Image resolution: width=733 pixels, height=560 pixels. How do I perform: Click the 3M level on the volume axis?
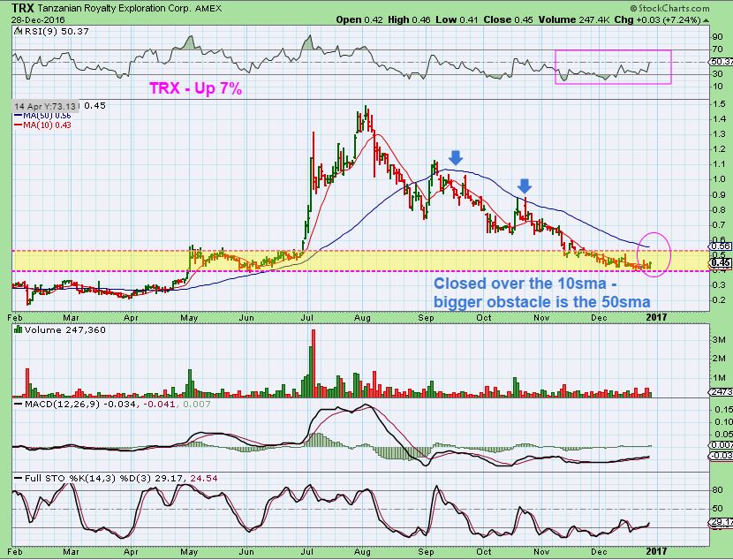click(719, 340)
